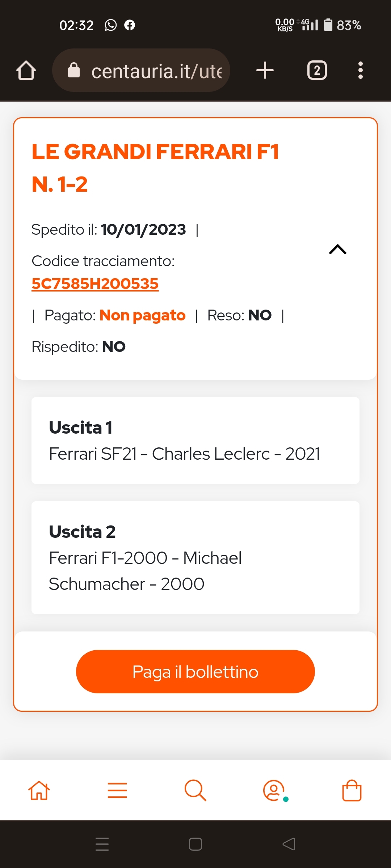Tap the Le Grandi Ferrari F1 N. 1-2 title
Screen dimensions: 391x868
coord(156,167)
